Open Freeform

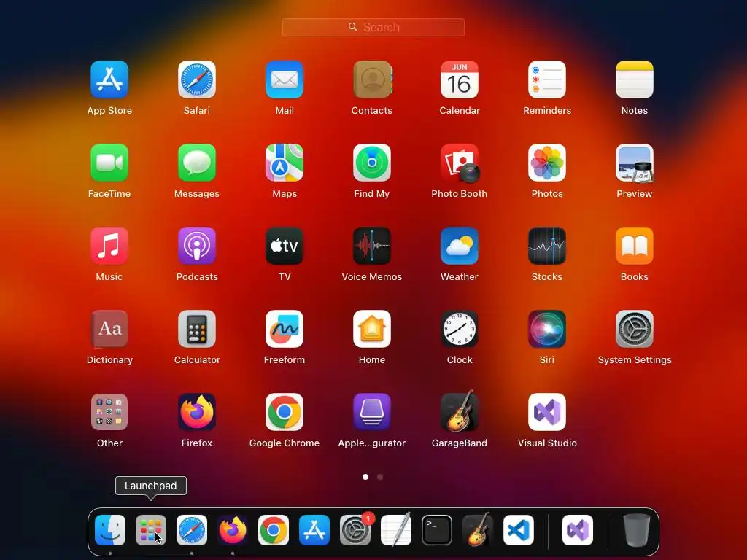[x=285, y=329]
